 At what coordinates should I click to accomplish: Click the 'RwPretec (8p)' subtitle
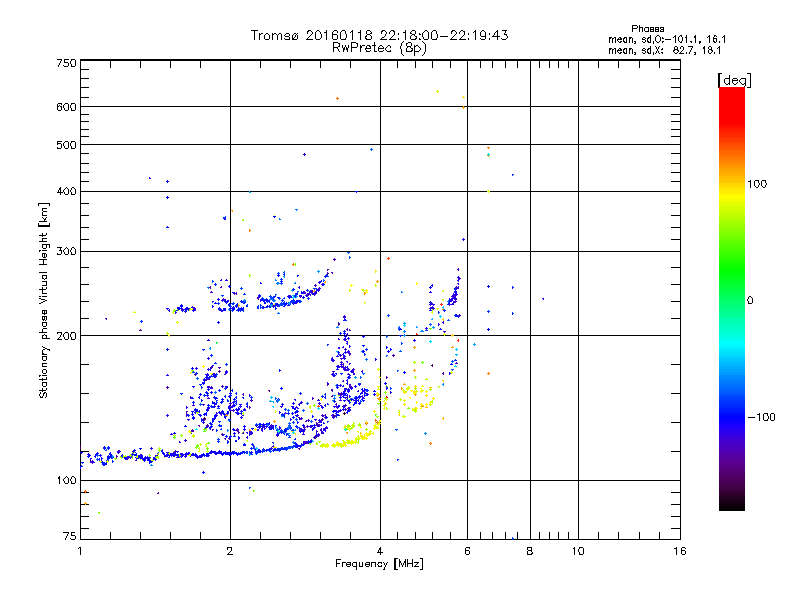tap(379, 48)
